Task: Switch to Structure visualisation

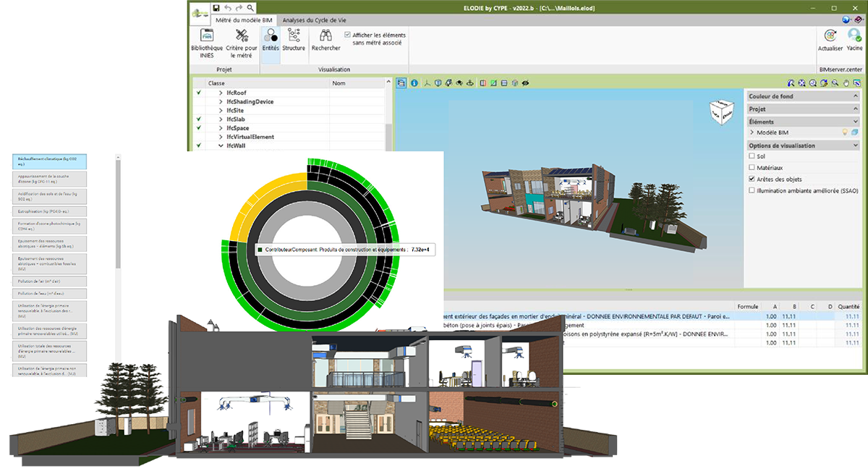Action: [x=294, y=41]
